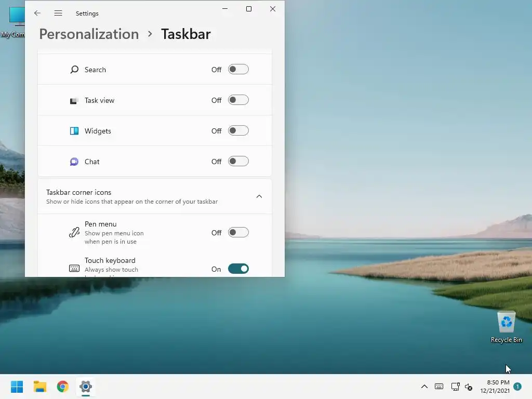Image resolution: width=532 pixels, height=399 pixels.
Task: Enable the Chat toggle
Action: click(238, 161)
